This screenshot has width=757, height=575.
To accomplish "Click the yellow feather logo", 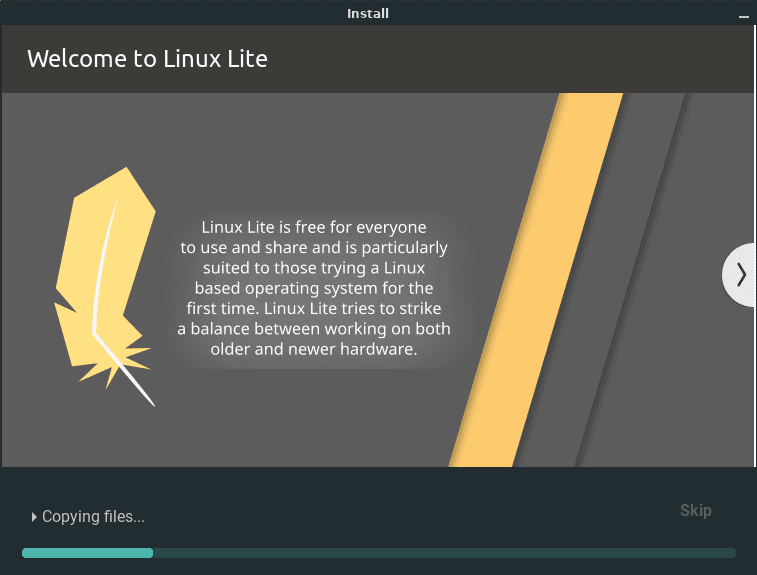I will [x=105, y=287].
